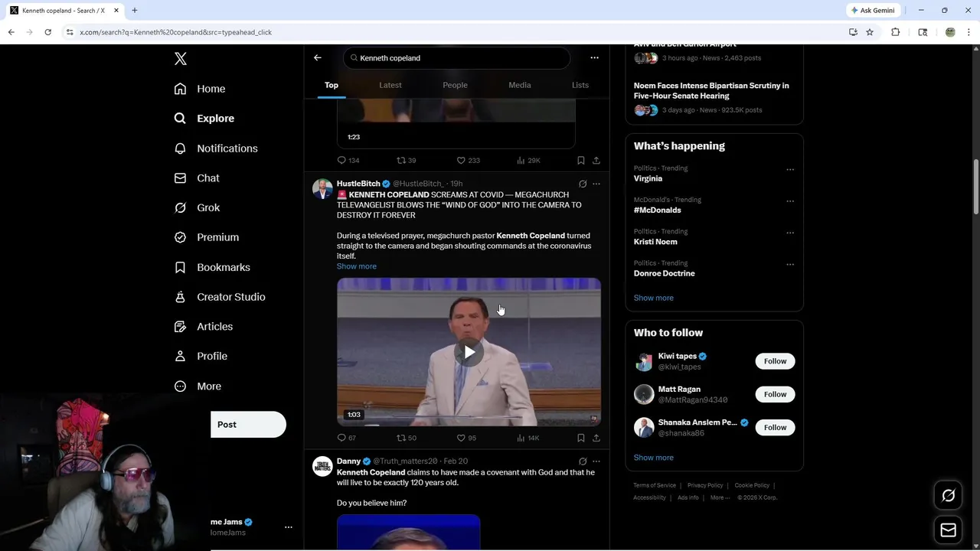Show more under Who to follow

click(x=653, y=458)
